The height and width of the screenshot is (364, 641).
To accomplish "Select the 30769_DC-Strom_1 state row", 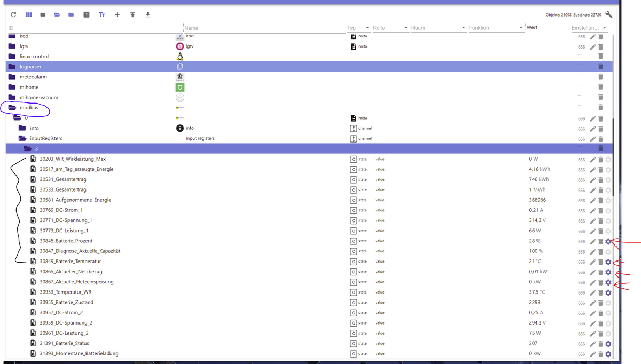I will 309,210.
